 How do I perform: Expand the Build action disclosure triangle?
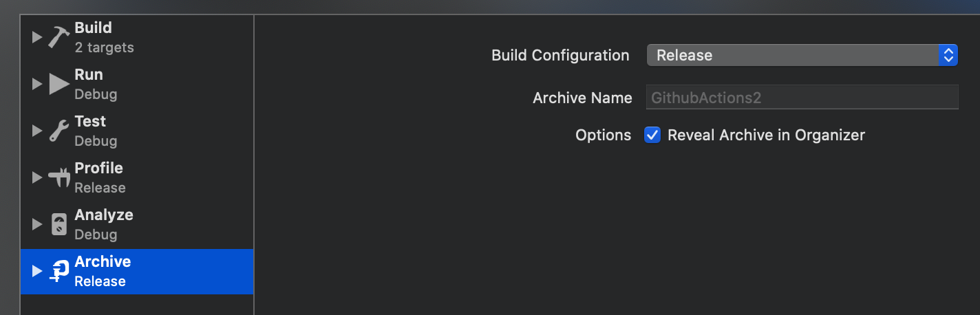pos(37,37)
